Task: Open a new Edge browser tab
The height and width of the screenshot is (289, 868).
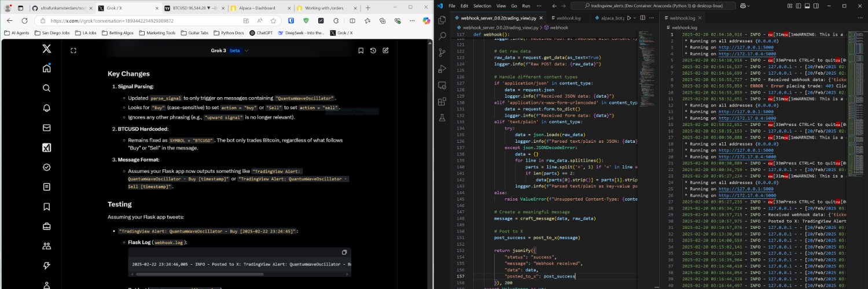Action: pos(369,8)
